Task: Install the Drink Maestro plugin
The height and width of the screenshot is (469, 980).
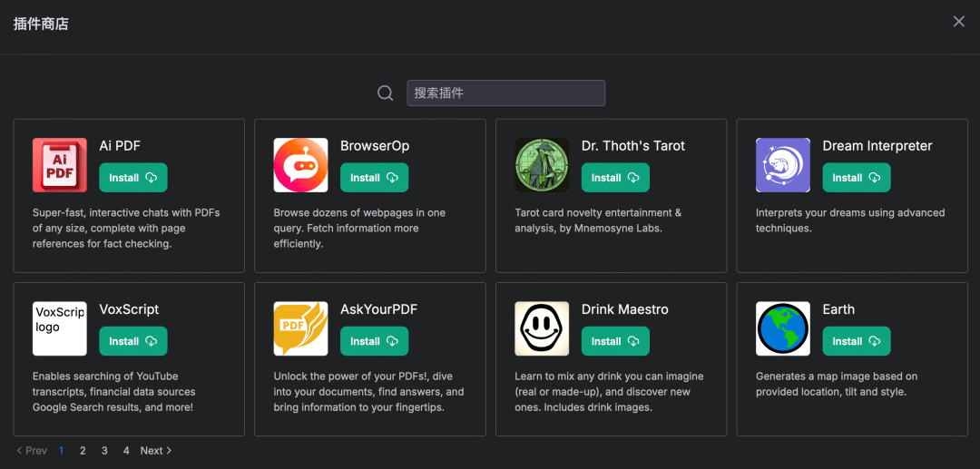Action: [x=615, y=341]
